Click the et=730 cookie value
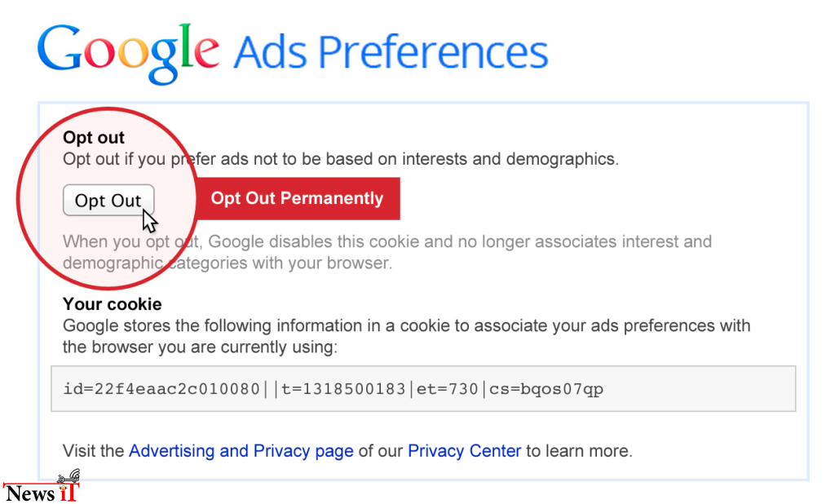The width and height of the screenshot is (835, 504). (x=448, y=389)
